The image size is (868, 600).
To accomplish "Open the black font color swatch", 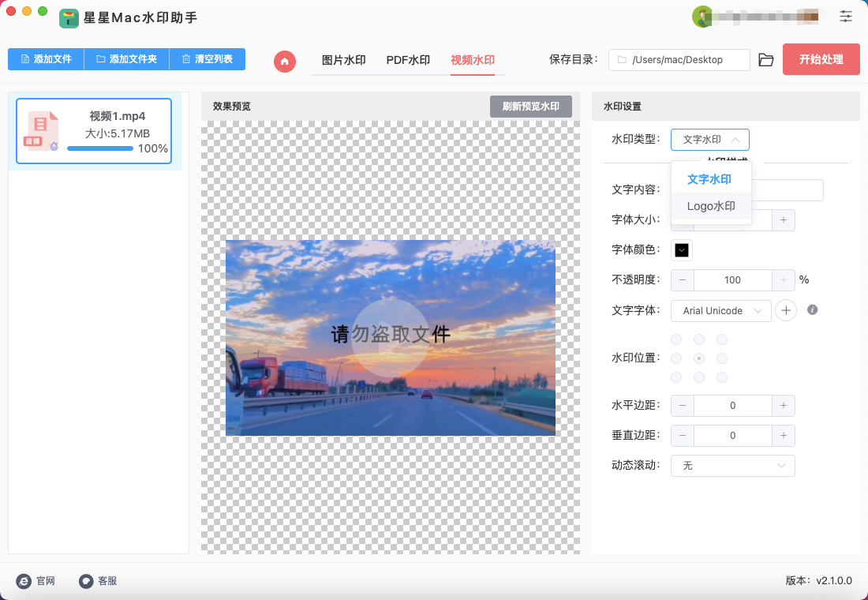I will coord(682,250).
